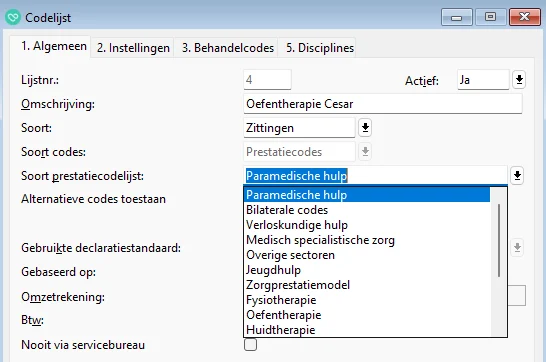Screen dimensions: 546x362
Task: Minimize the Codelijst window
Action: coord(457,17)
